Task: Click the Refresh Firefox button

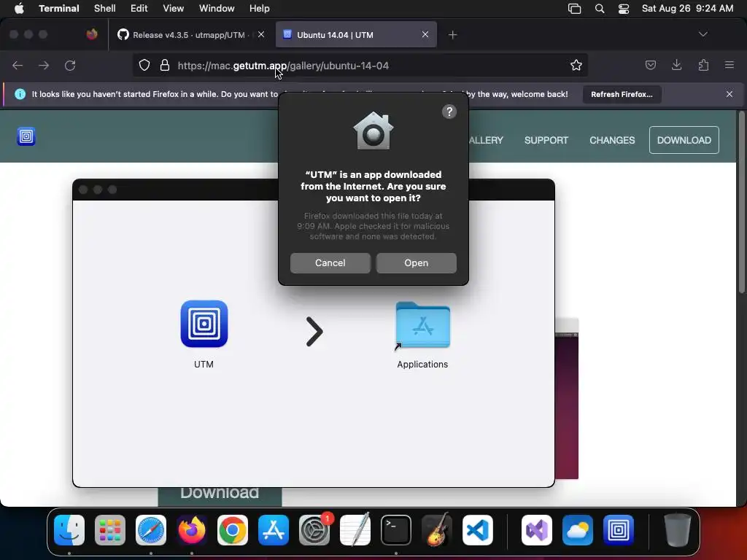Action: click(622, 94)
